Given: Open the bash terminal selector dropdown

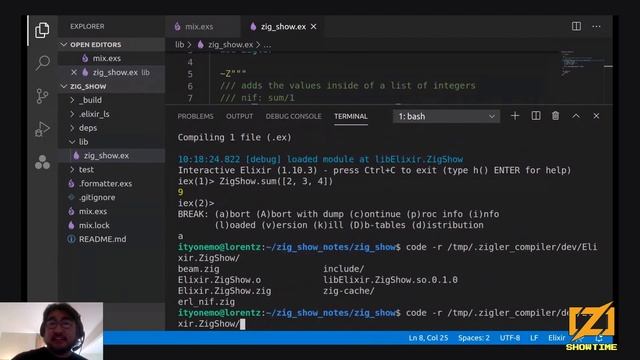Looking at the screenshot, I should tap(447, 116).
